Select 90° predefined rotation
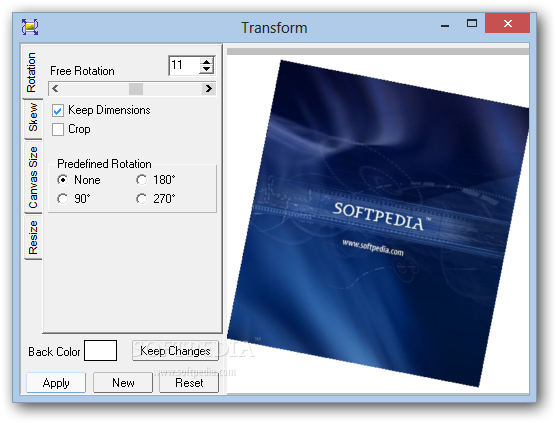557x423 pixels. click(x=63, y=199)
